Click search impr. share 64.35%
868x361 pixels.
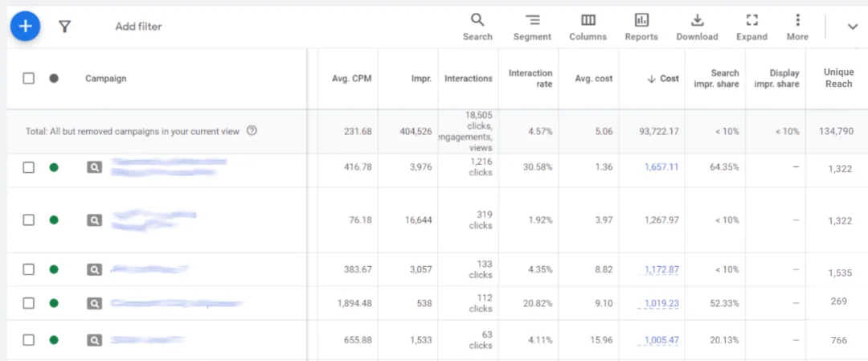(x=724, y=167)
